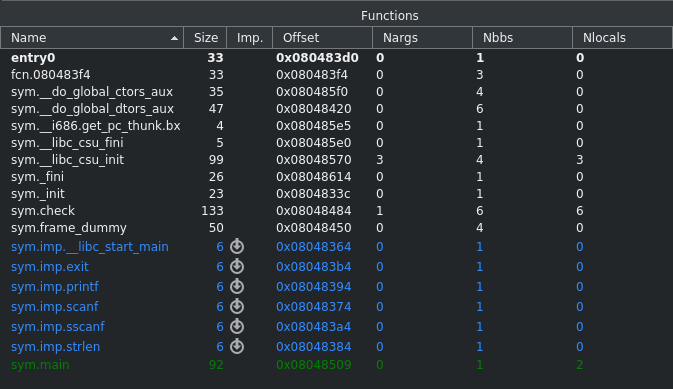Image resolution: width=673 pixels, height=389 pixels.
Task: Click offset 0x0804833c of sym._init
Action: tap(313, 194)
